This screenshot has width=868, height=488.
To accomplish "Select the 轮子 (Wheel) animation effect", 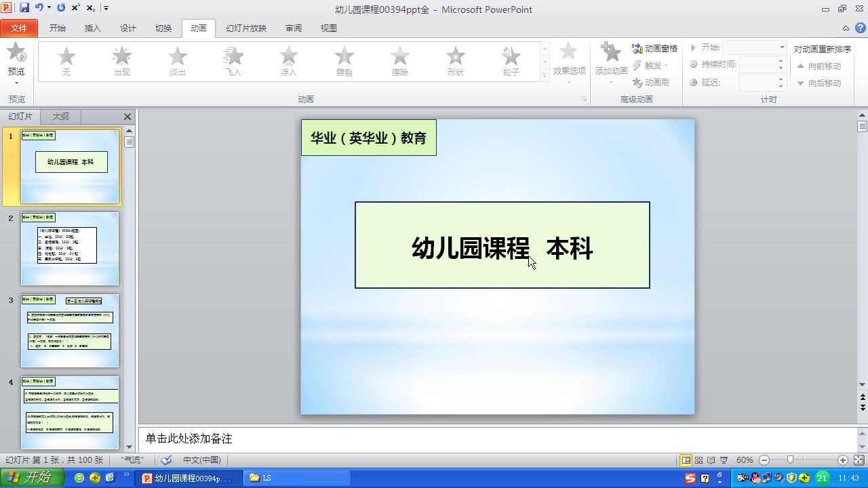I will [511, 61].
